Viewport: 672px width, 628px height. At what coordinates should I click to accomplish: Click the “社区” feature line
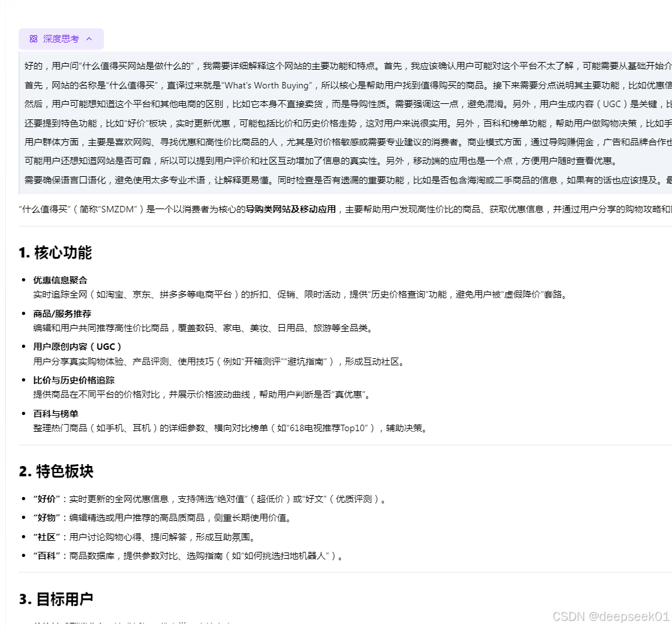[x=145, y=537]
